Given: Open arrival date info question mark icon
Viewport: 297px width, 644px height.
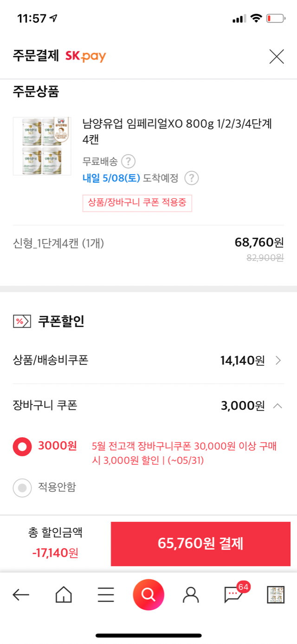Looking at the screenshot, I should [192, 178].
